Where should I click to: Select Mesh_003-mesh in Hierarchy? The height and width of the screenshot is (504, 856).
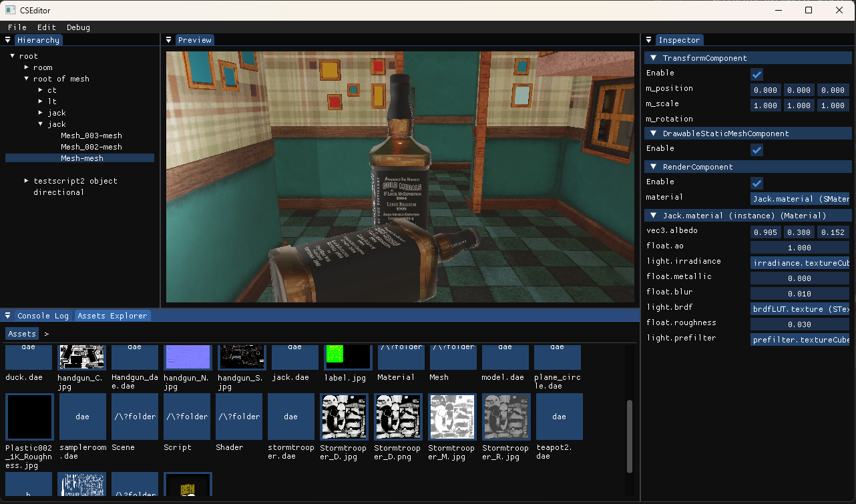click(x=91, y=136)
